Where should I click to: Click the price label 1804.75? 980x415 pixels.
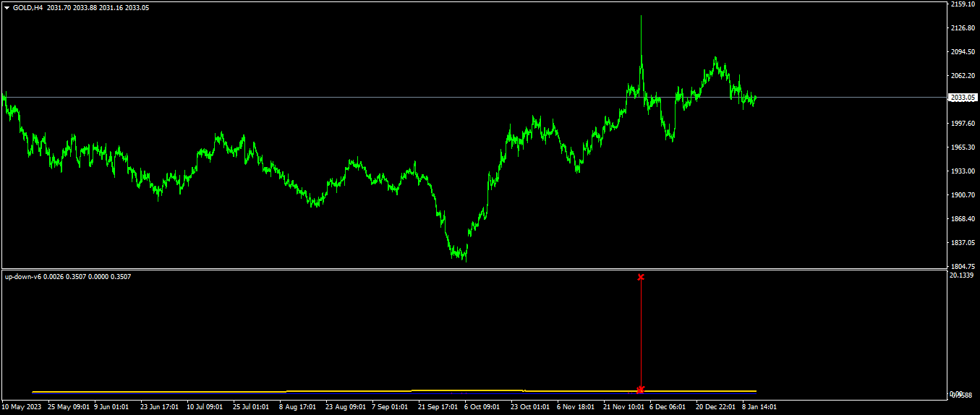click(x=963, y=266)
